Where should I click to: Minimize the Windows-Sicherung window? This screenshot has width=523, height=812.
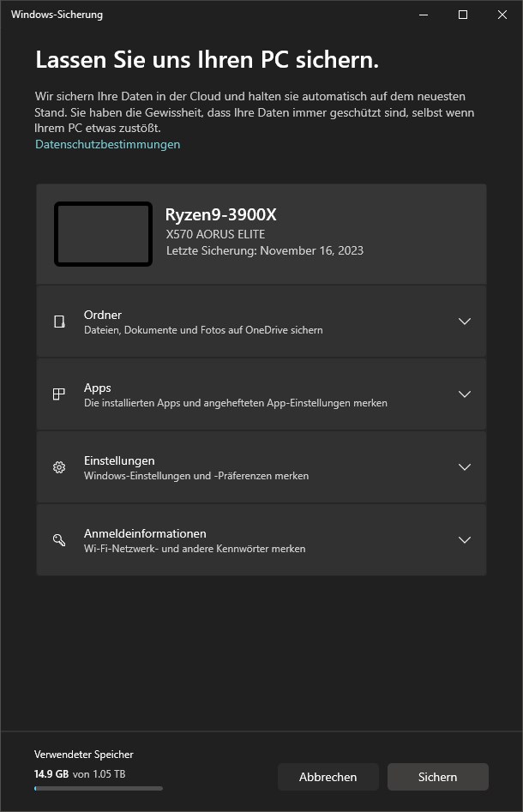[424, 15]
